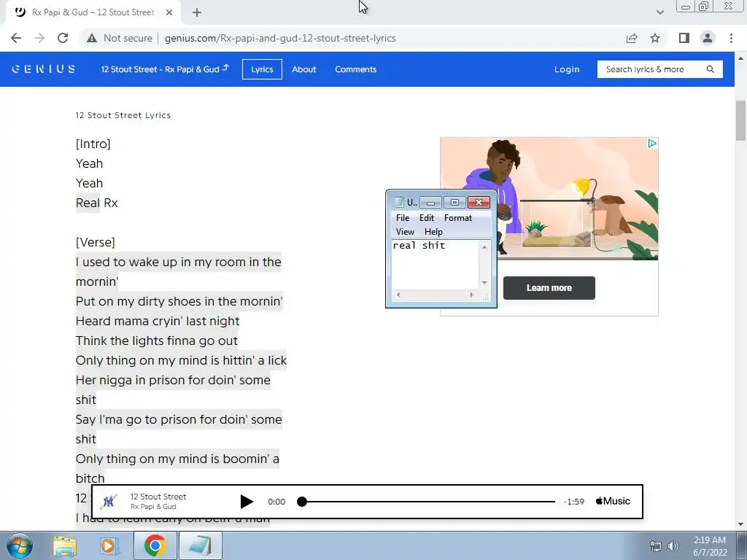Click lyric 'Heard mama cryin' last night'
The width and height of the screenshot is (747, 560).
158,321
